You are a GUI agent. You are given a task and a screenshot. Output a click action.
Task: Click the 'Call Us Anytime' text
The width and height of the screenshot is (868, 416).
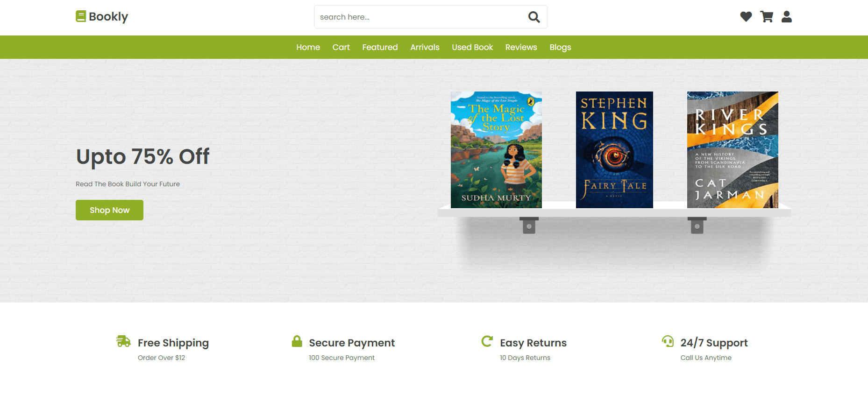point(706,358)
